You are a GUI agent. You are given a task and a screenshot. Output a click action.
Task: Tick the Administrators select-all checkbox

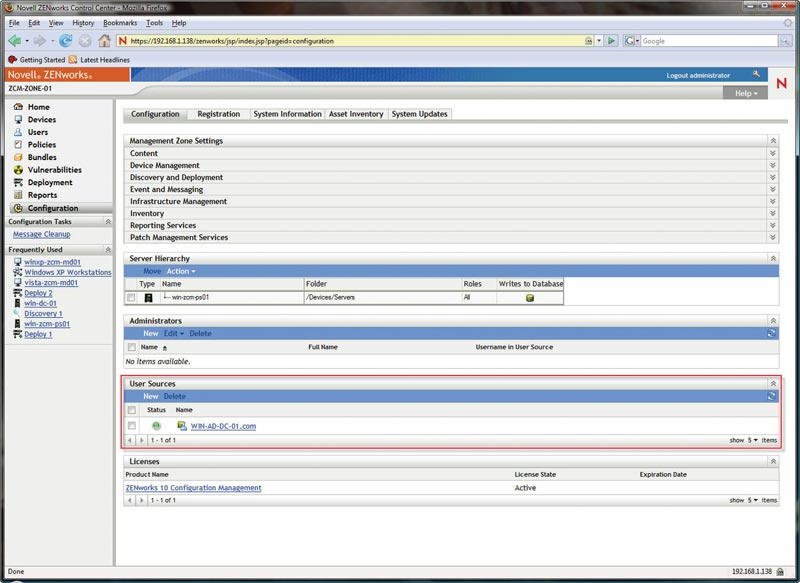pyautogui.click(x=132, y=347)
